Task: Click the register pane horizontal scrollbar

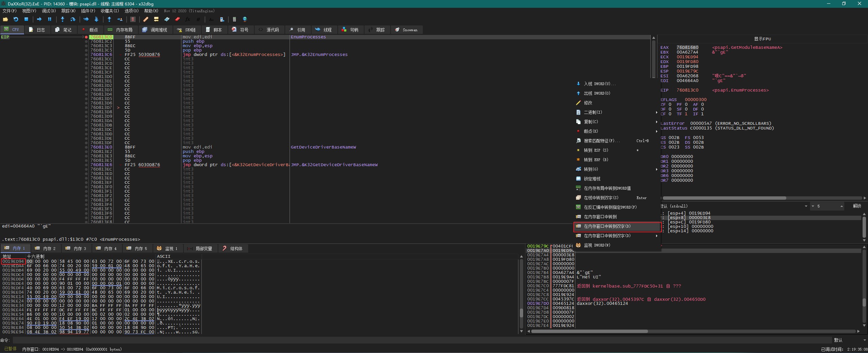Action: tap(724, 198)
